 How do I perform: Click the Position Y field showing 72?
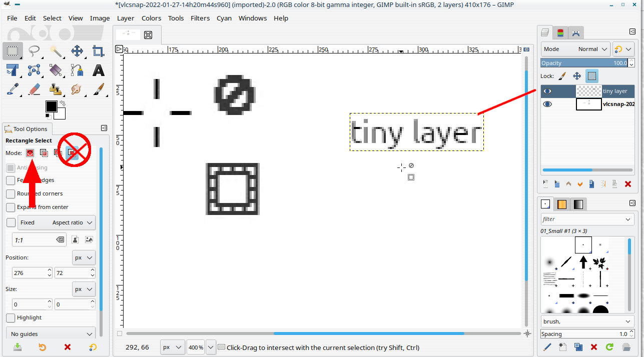point(75,272)
